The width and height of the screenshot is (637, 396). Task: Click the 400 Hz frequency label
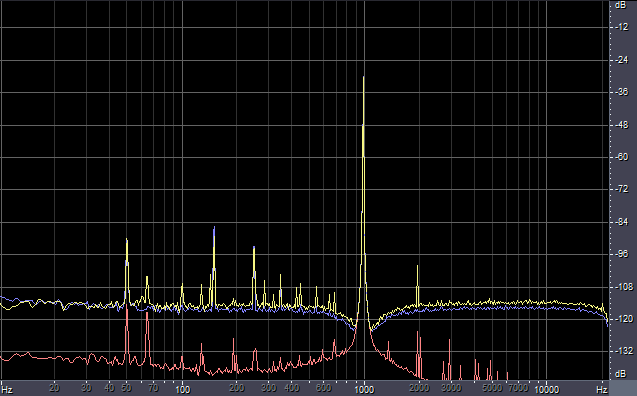[291, 388]
